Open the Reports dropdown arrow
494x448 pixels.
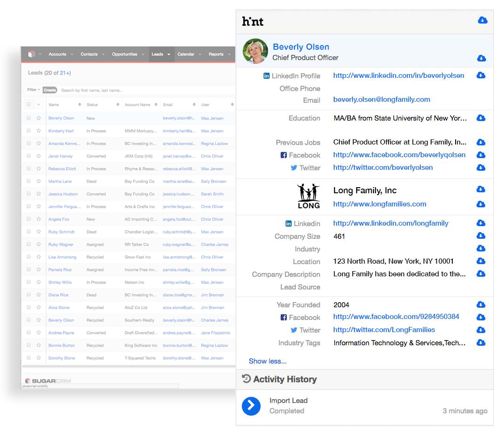click(229, 54)
